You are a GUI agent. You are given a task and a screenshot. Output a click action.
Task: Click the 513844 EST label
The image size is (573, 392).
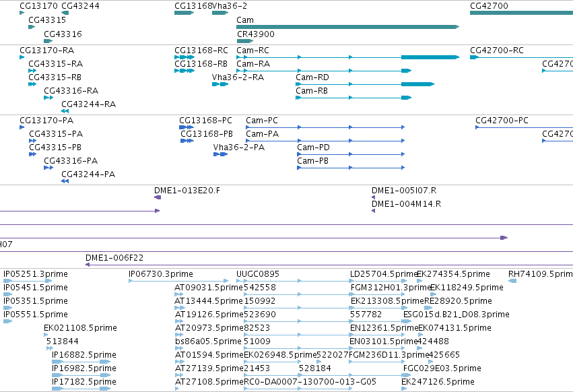click(63, 341)
